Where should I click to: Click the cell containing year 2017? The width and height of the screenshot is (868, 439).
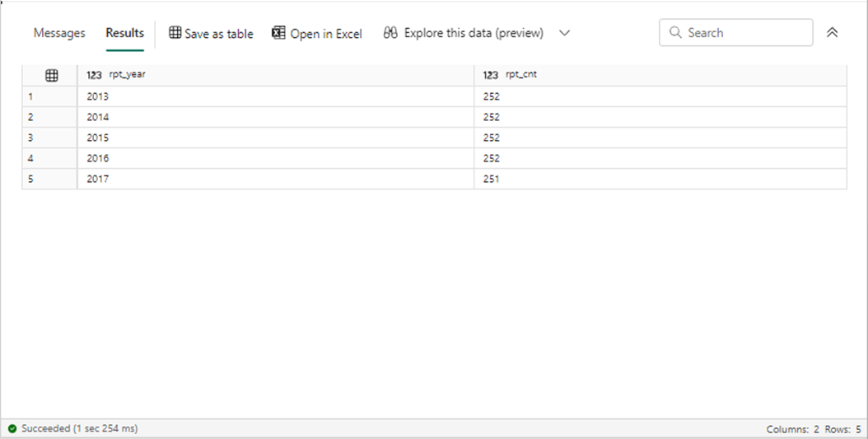pyautogui.click(x=97, y=179)
